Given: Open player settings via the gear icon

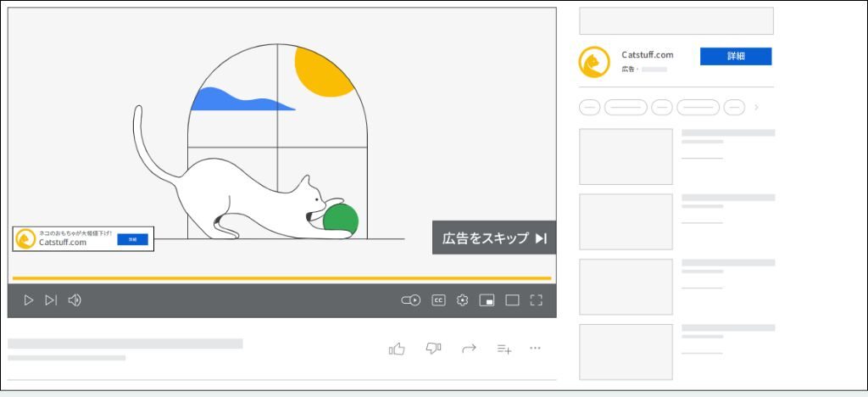Looking at the screenshot, I should click(x=462, y=300).
